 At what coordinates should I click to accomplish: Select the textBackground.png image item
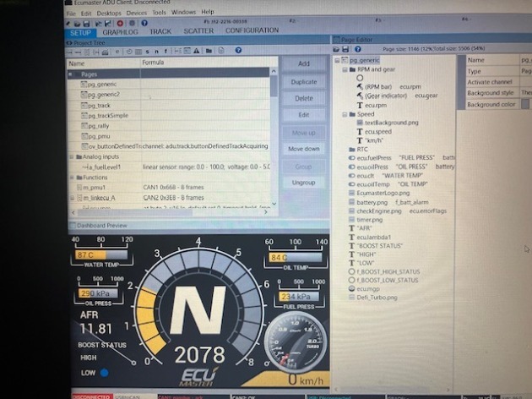pyautogui.click(x=388, y=123)
